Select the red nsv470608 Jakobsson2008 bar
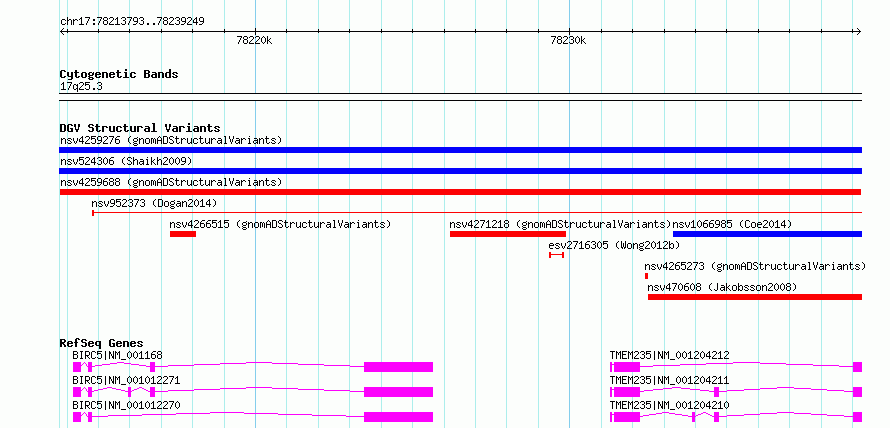This screenshot has width=890, height=428. pos(755,297)
